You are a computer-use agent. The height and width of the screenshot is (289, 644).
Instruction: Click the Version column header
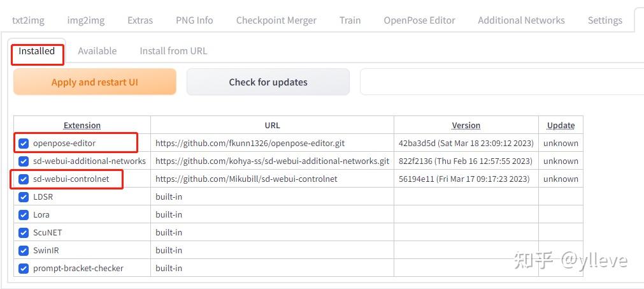click(466, 125)
